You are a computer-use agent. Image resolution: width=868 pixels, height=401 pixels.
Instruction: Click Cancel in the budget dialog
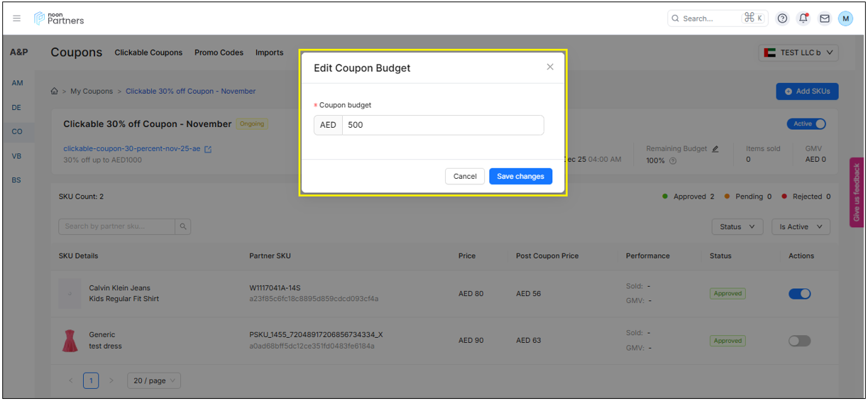click(465, 177)
